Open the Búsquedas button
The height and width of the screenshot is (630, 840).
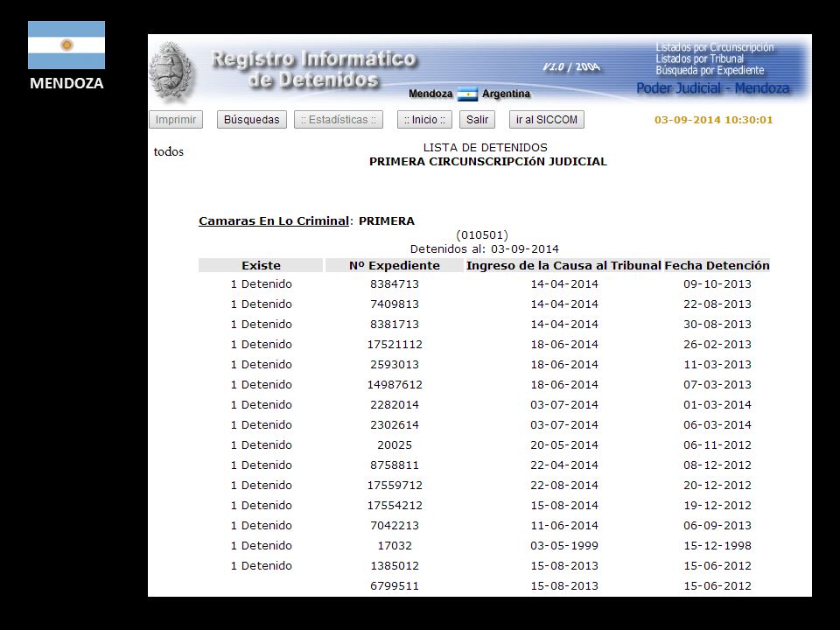coord(252,120)
